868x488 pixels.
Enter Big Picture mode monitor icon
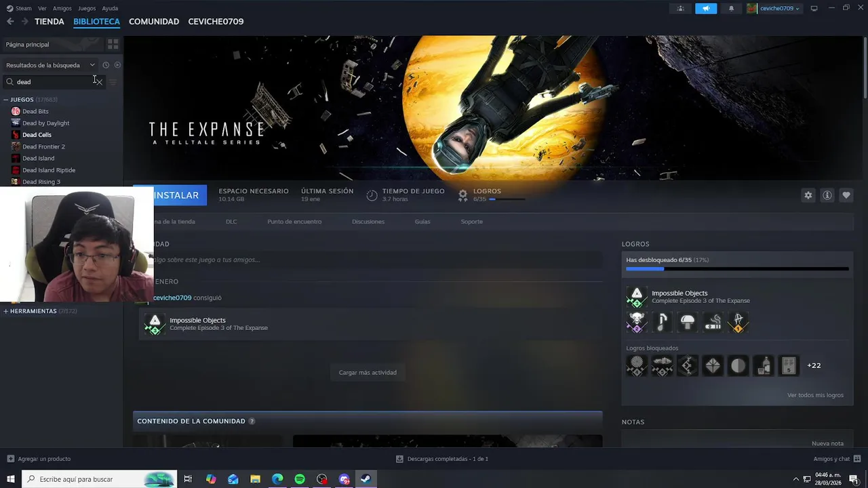pyautogui.click(x=814, y=8)
